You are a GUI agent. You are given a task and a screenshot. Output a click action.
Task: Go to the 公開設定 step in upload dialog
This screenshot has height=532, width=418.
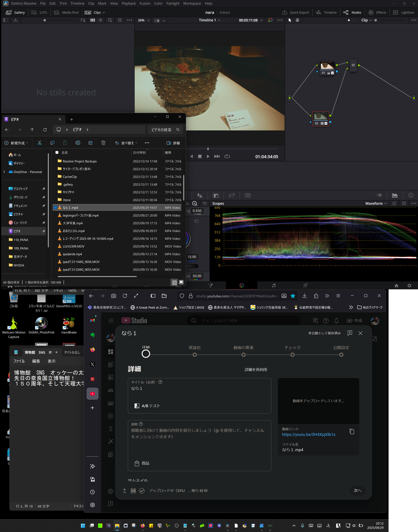click(341, 355)
